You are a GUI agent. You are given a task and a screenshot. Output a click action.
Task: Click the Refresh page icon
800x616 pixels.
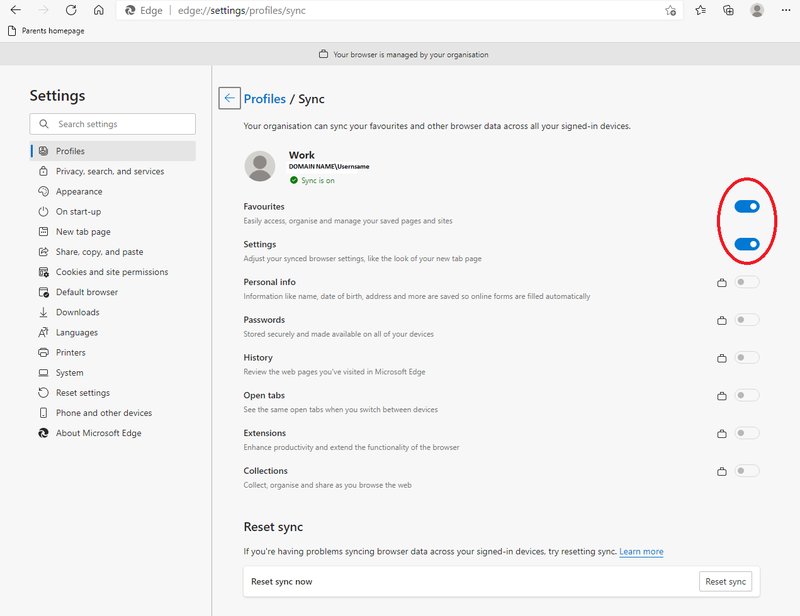point(70,11)
